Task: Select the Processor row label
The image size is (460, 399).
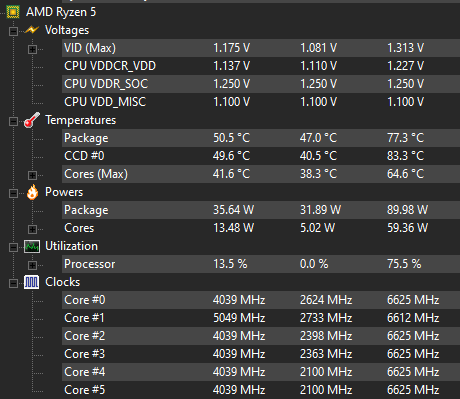Action: [x=90, y=264]
